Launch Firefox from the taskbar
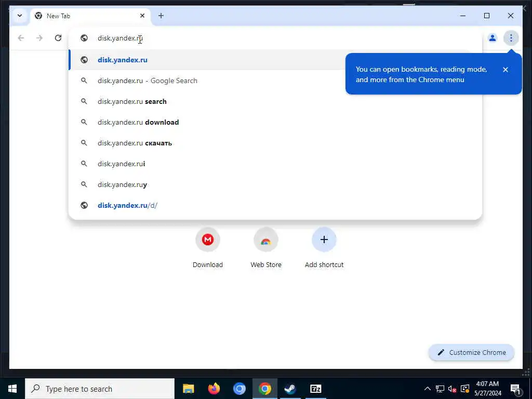This screenshot has width=532, height=399. 214,389
